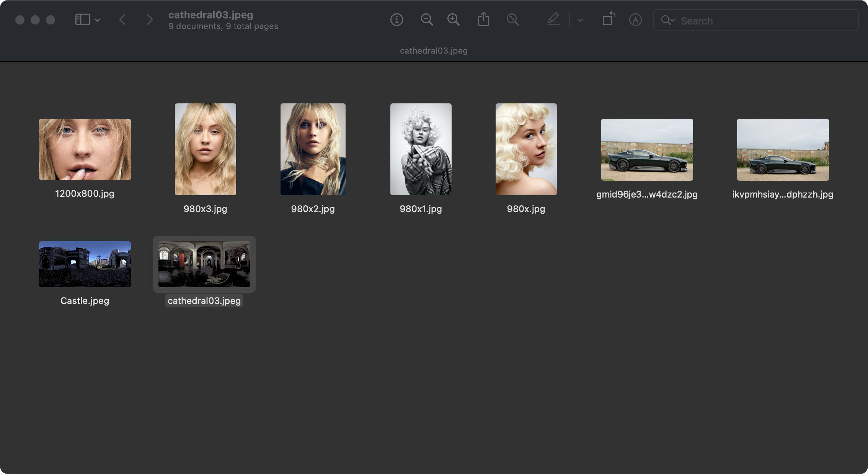Expand the search options magnifier menu
The height and width of the screenshot is (474, 868).
[x=667, y=20]
